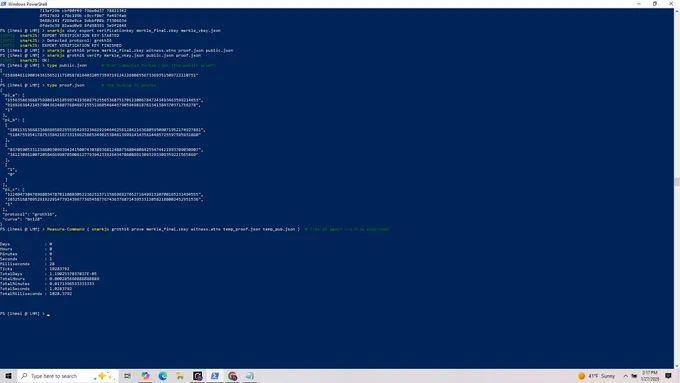The image size is (680, 383).
Task: Launch Copilot from the taskbar
Action: pos(145,376)
